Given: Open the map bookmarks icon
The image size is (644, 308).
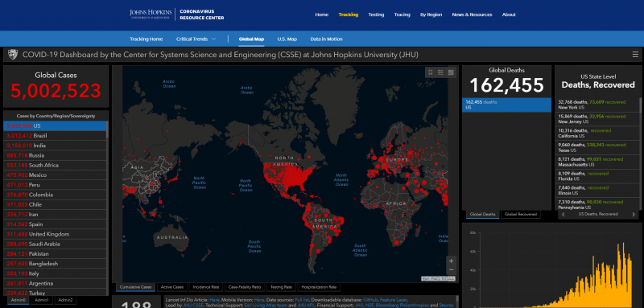Looking at the screenshot, I should [x=431, y=72].
